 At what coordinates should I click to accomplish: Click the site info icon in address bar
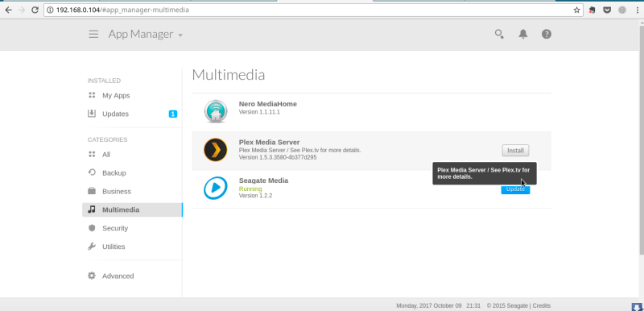(x=50, y=10)
